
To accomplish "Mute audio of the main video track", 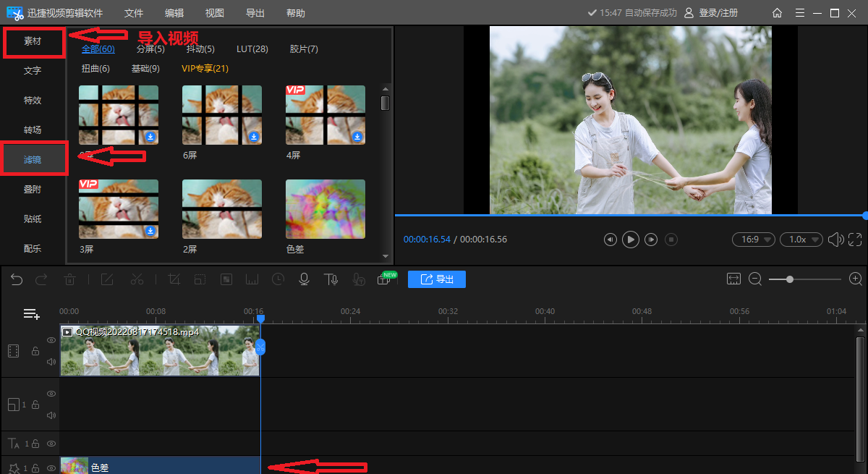I will pyautogui.click(x=51, y=362).
